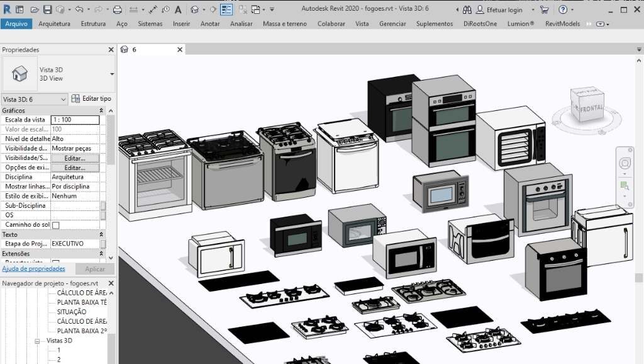Switch to the Gerenciar ribbon tab
This screenshot has height=364, width=644.
pyautogui.click(x=392, y=24)
